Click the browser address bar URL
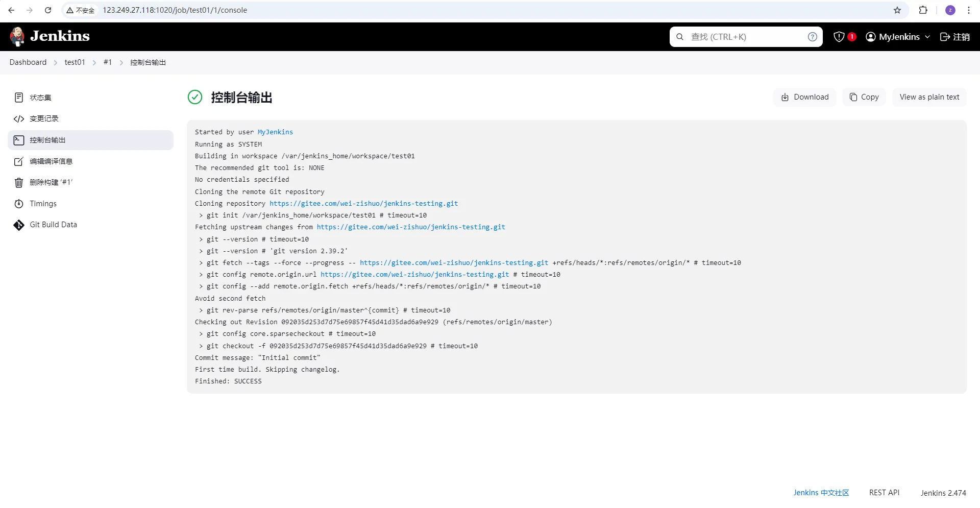The image size is (980, 508). tap(175, 10)
